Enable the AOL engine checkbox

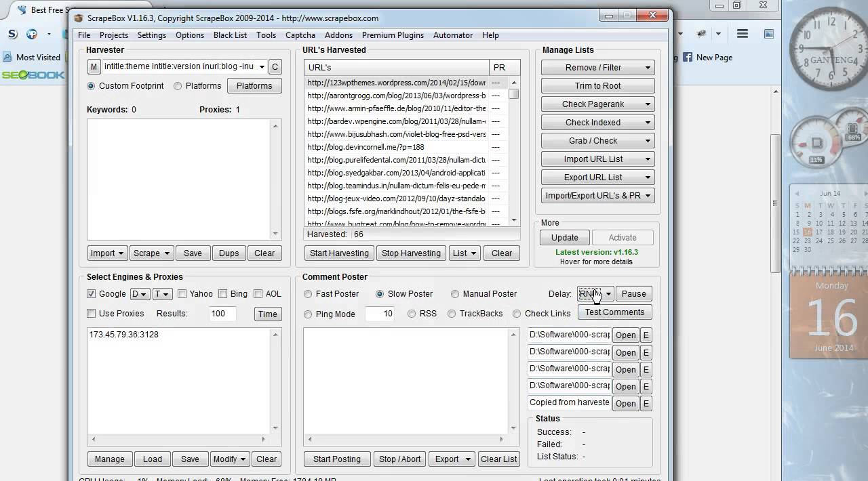(x=258, y=294)
